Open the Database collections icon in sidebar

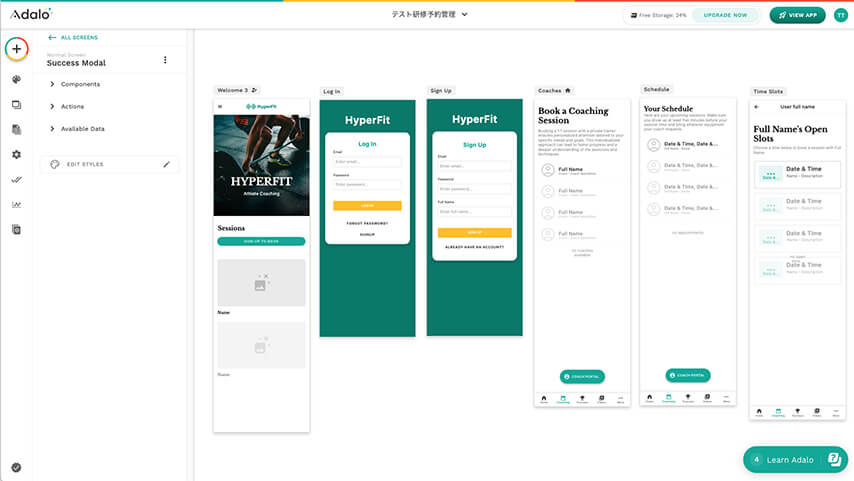pos(16,129)
